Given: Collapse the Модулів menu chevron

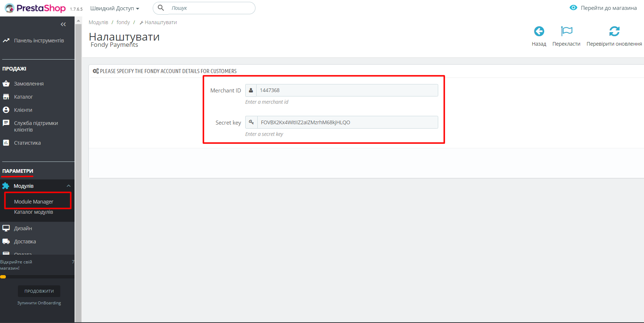Looking at the screenshot, I should coord(68,186).
